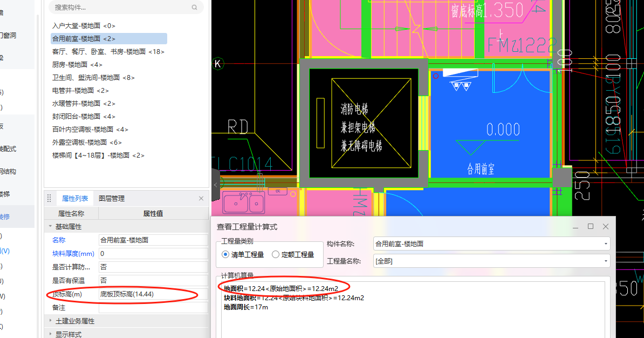644x338 pixels.
Task: Maximize the 查看工程量计算式 dialog
Action: pyautogui.click(x=591, y=227)
